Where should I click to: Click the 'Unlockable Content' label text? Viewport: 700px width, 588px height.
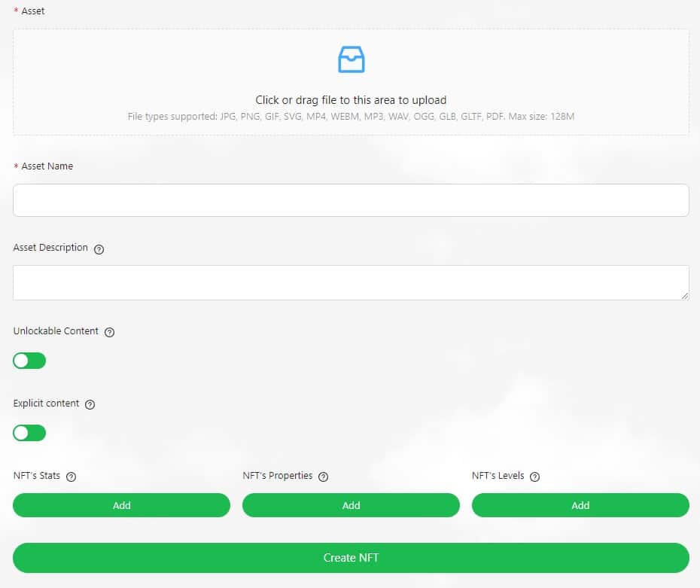tap(56, 331)
